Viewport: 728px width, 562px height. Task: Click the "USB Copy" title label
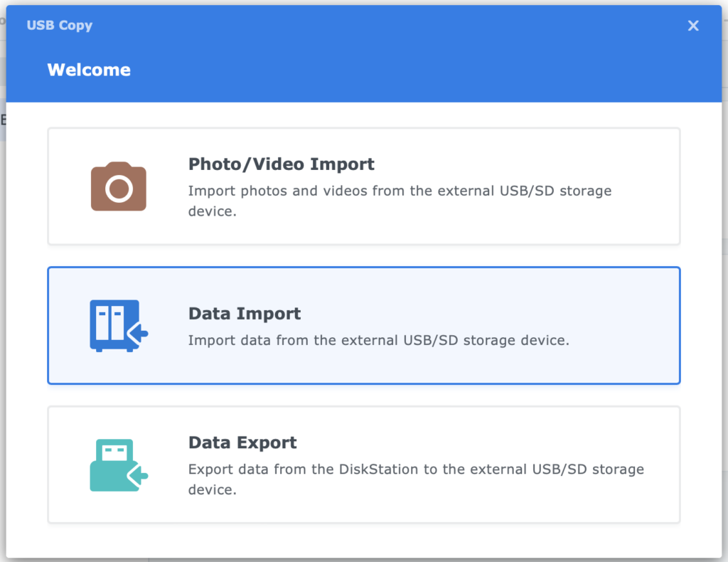[x=60, y=25]
